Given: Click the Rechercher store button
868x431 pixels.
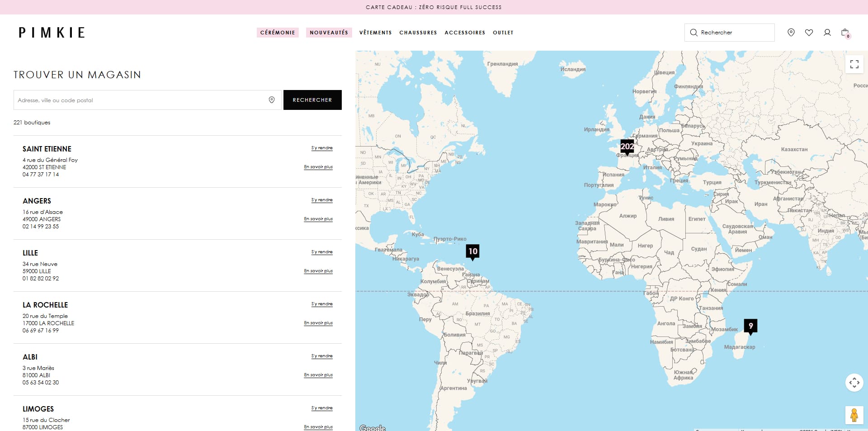Looking at the screenshot, I should click(312, 100).
